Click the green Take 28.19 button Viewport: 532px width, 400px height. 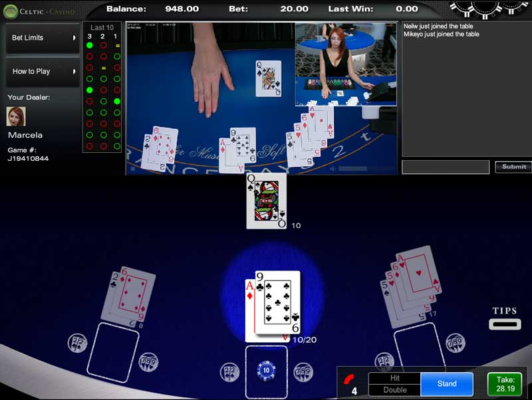pyautogui.click(x=505, y=384)
